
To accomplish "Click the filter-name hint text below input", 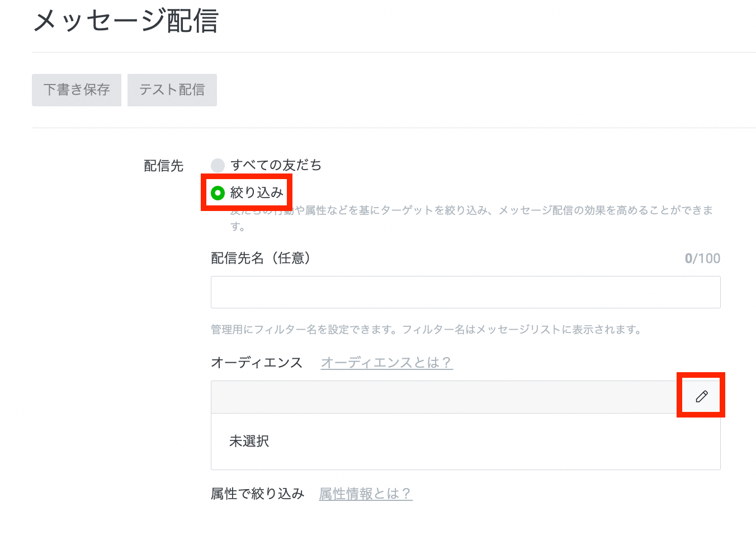I will 426,330.
